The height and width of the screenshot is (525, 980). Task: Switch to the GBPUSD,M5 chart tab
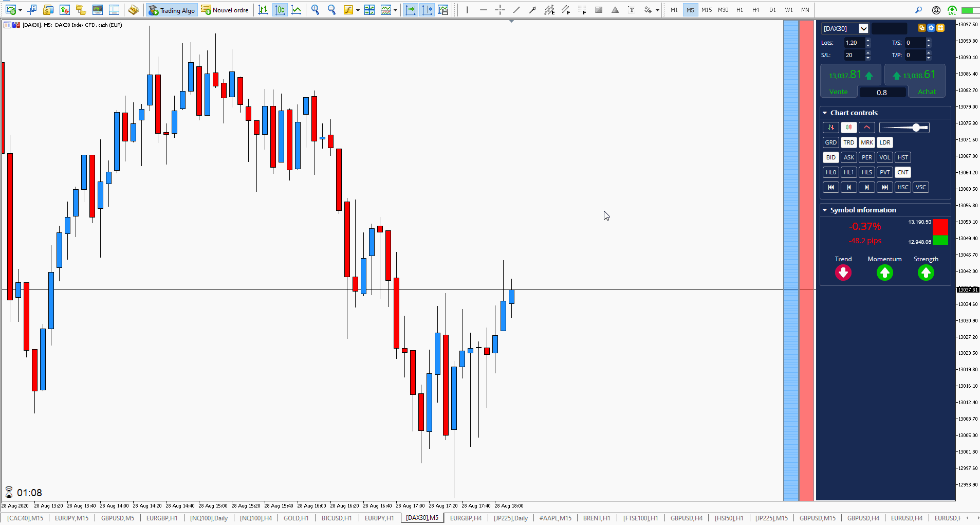(x=118, y=518)
